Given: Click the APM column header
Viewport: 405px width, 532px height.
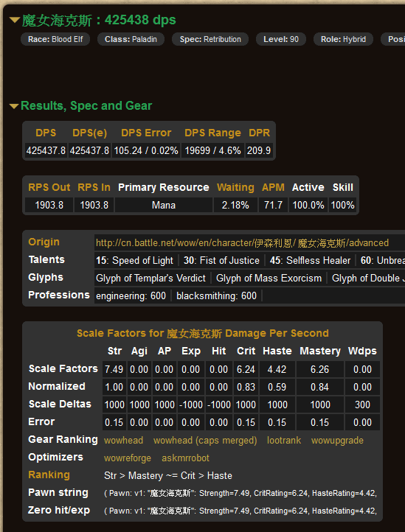Looking at the screenshot, I should [273, 187].
